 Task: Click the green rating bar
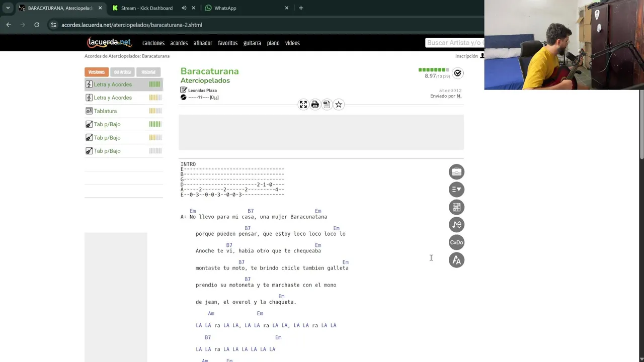434,70
